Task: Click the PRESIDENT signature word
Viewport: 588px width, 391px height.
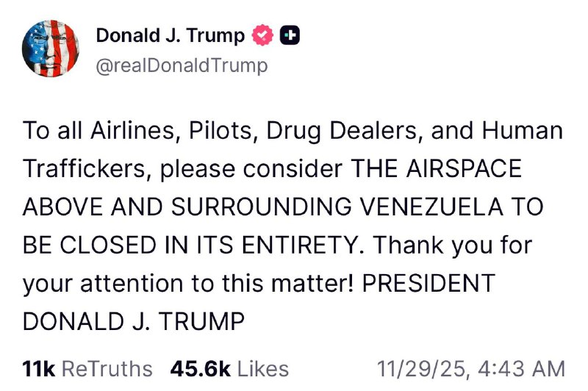Action: point(429,283)
